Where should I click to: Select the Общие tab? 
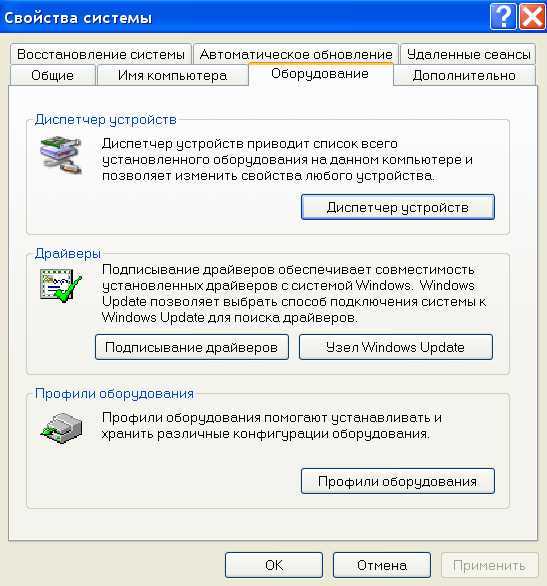click(52, 75)
